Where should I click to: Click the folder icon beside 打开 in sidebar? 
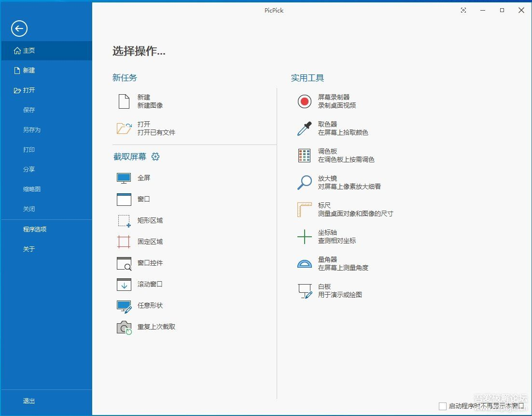pyautogui.click(x=17, y=90)
